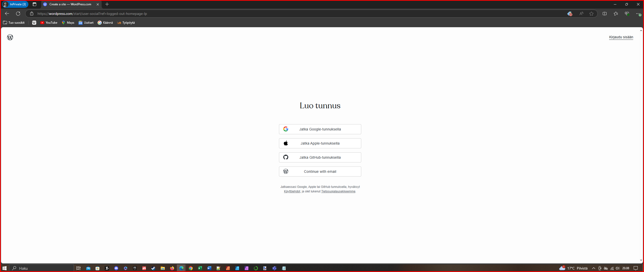The image size is (644, 272).
Task: Open Read aloud icon in address bar
Action: click(581, 14)
